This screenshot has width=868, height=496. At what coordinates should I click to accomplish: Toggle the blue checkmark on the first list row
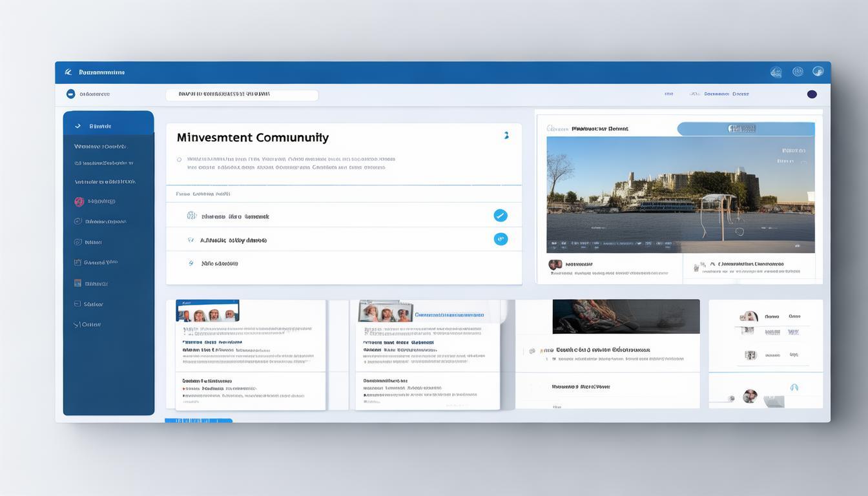(500, 216)
